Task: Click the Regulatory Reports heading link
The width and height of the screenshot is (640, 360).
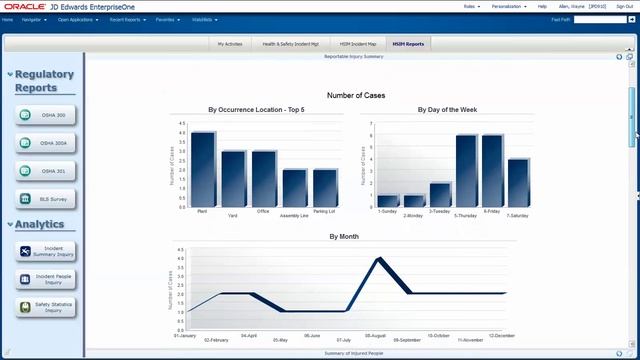Action: (x=44, y=81)
